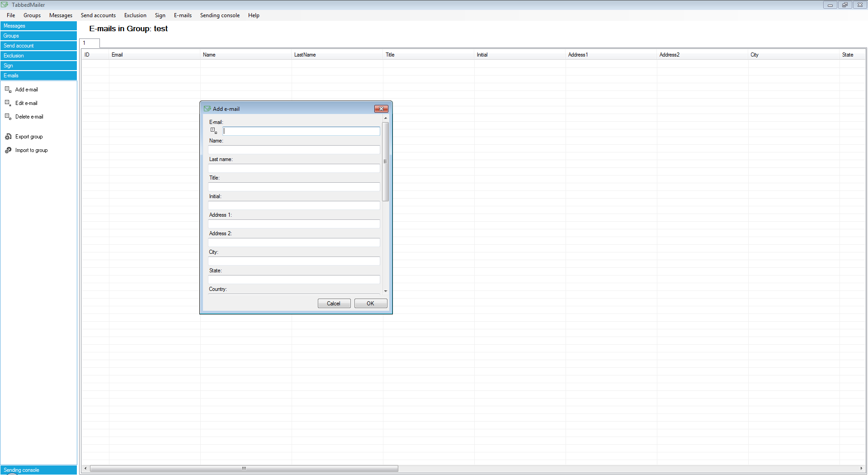Click the Export group link

(29, 137)
